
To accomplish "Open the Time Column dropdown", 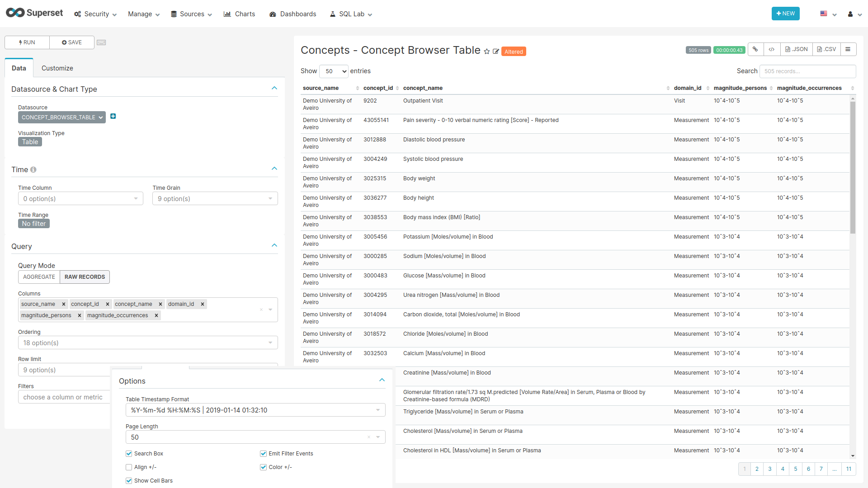I will [x=80, y=199].
